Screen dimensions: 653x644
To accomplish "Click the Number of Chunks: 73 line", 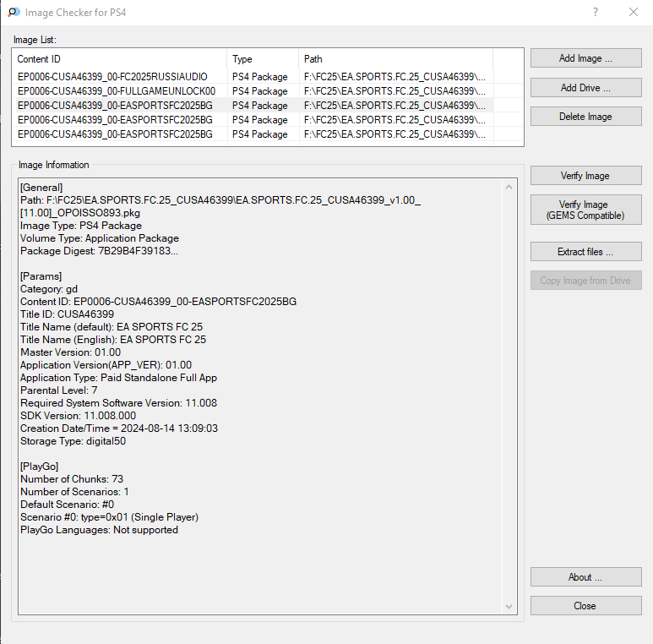I will point(72,479).
